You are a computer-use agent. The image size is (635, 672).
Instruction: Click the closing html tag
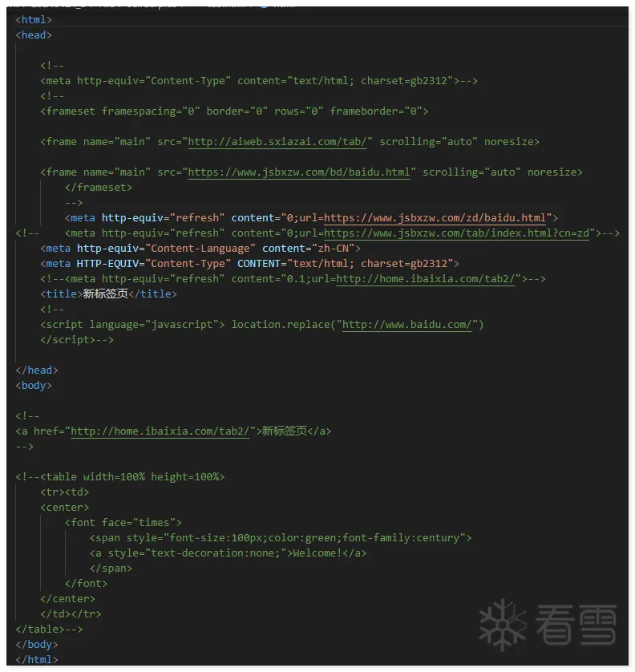(x=37, y=660)
